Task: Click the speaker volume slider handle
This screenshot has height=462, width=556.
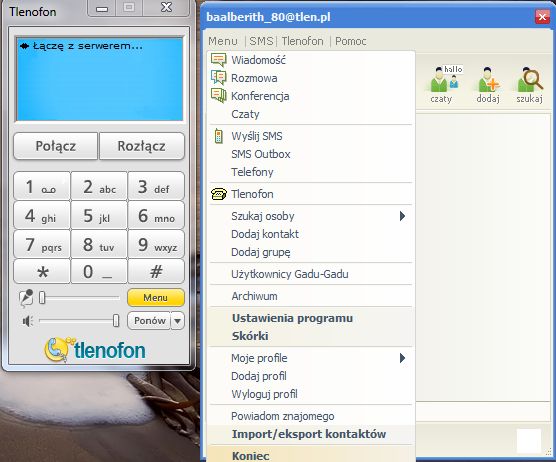Action: [116, 321]
